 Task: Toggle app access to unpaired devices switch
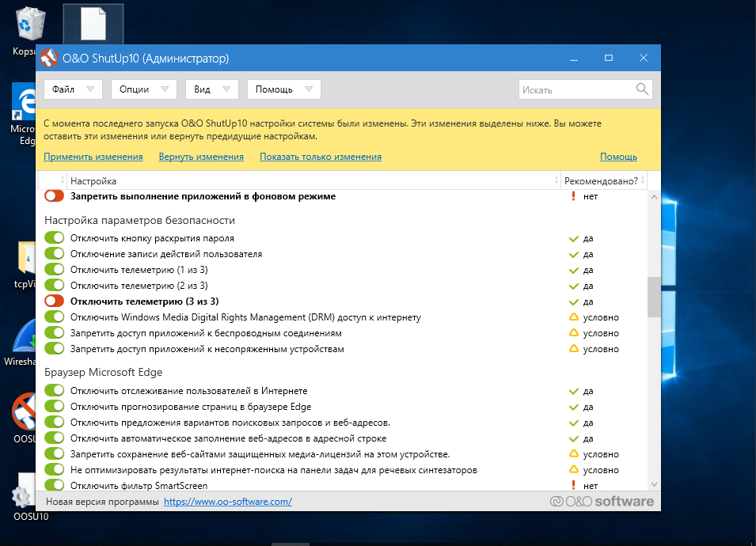[54, 348]
